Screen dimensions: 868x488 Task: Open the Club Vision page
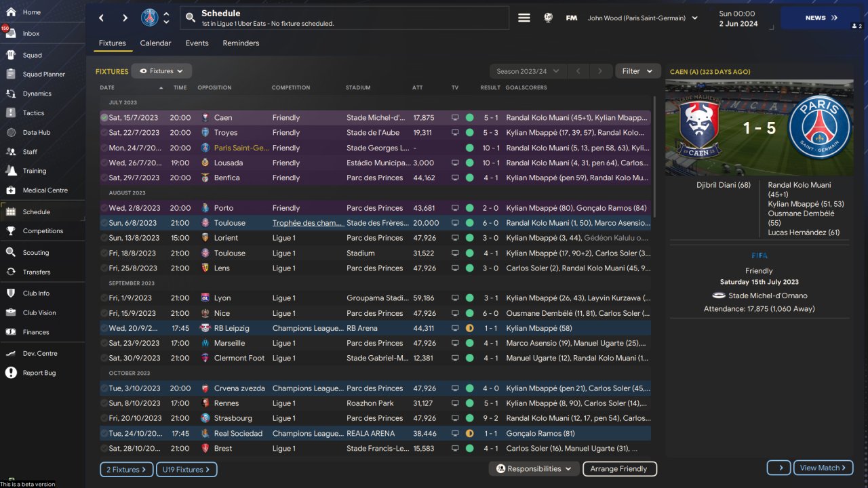[39, 313]
